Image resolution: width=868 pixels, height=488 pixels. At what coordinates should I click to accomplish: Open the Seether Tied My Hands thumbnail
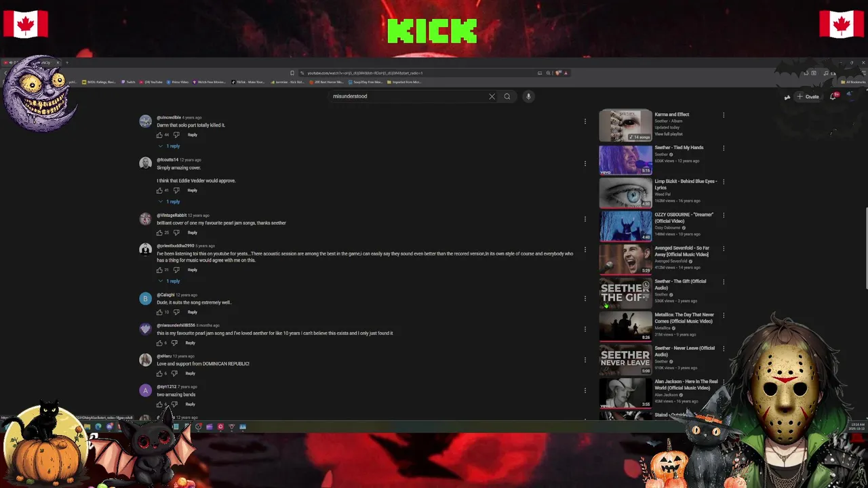click(625, 159)
